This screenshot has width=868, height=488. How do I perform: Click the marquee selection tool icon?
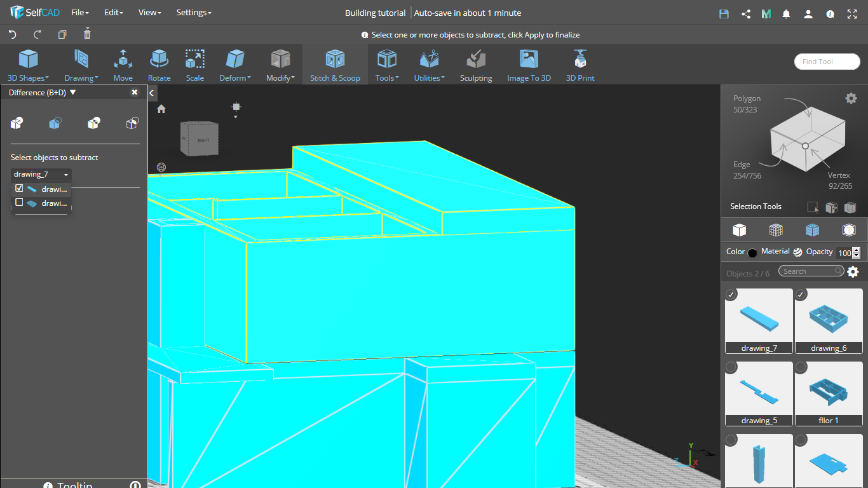pos(813,207)
